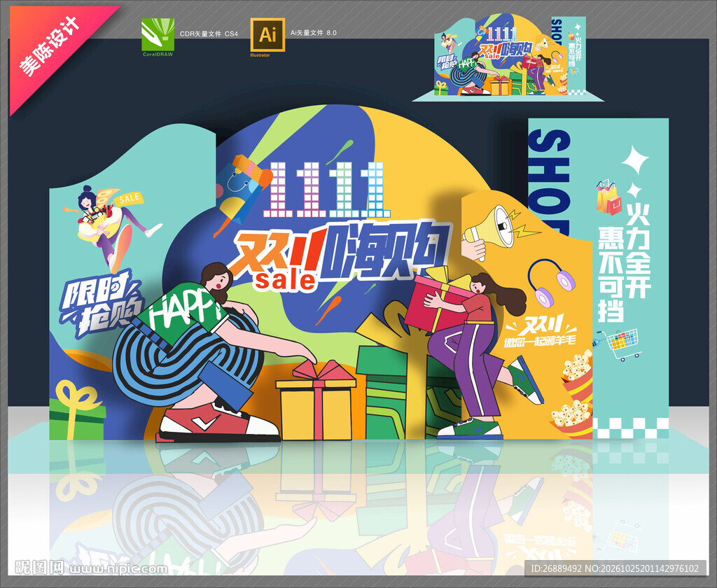Click the '惠不可挡' vertical text
Screen dimensions: 717x588
(611, 273)
